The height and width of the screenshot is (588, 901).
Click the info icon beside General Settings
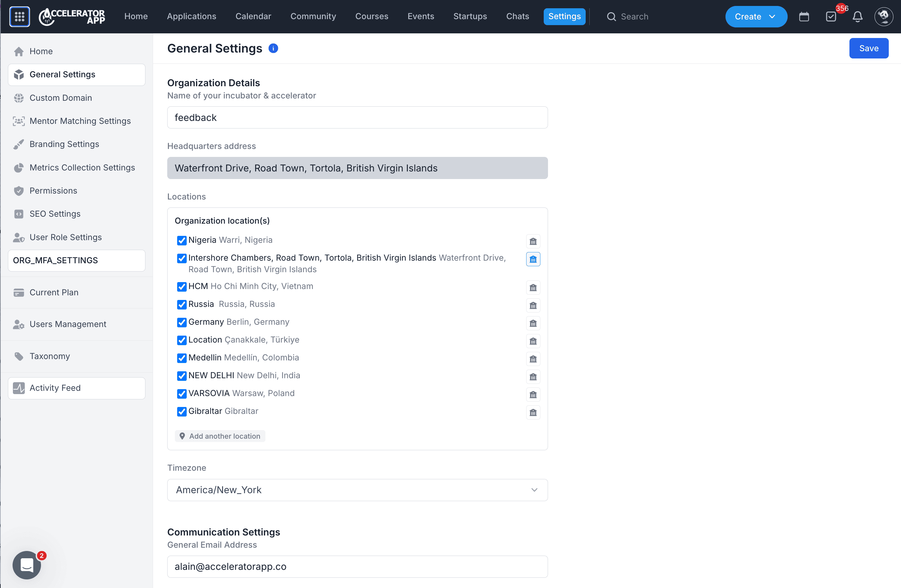(273, 48)
